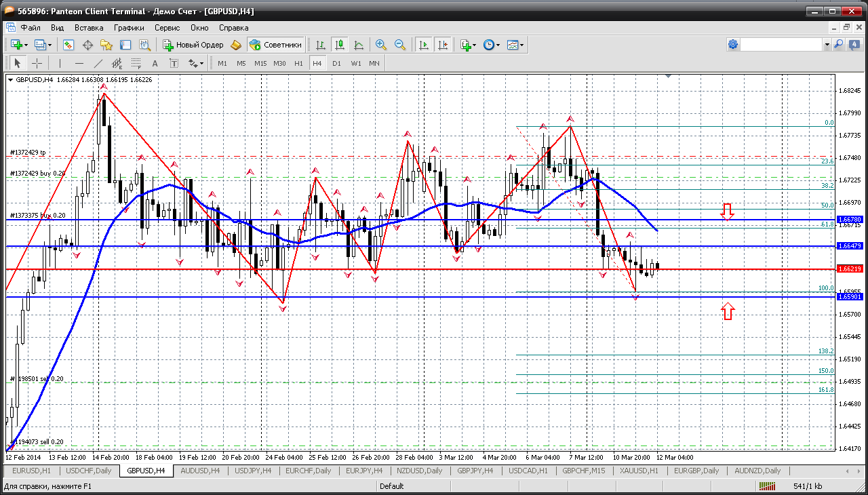Toggle the Expert Advisors (Советники) button
The image size is (868, 495).
[275, 45]
